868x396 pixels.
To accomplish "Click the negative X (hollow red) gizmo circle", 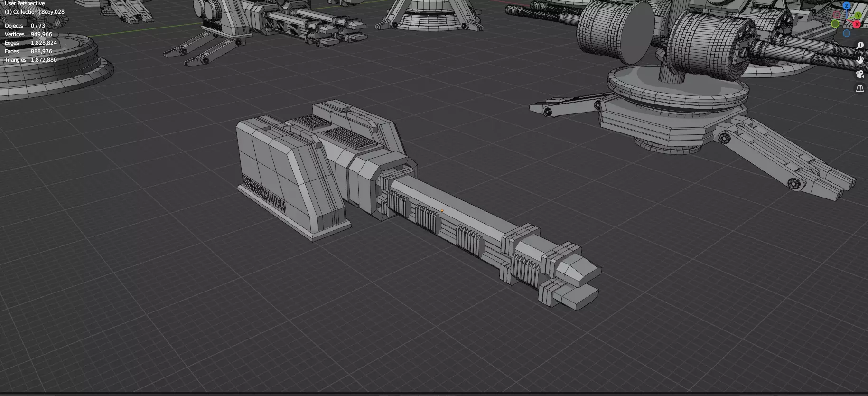I will click(x=837, y=15).
